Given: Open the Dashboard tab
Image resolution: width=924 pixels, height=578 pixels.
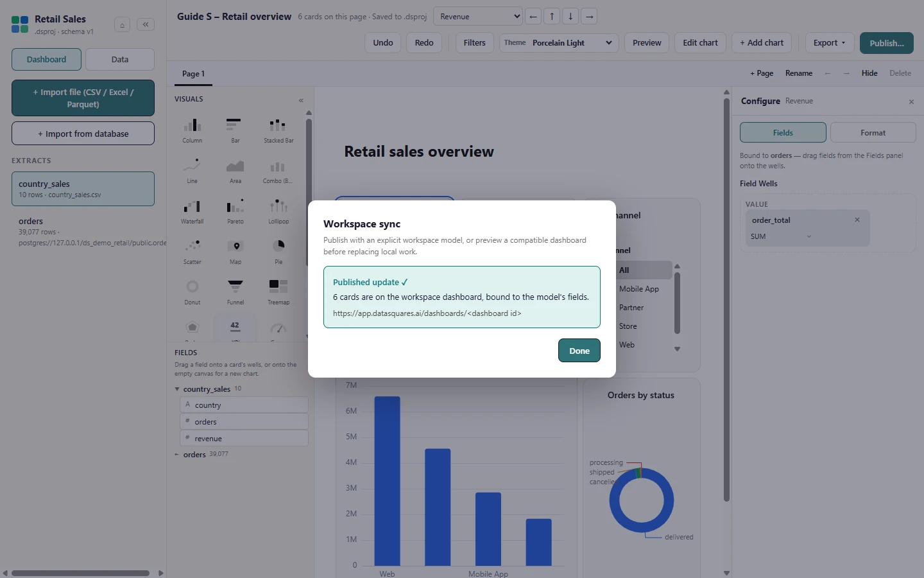Looking at the screenshot, I should tap(46, 59).
